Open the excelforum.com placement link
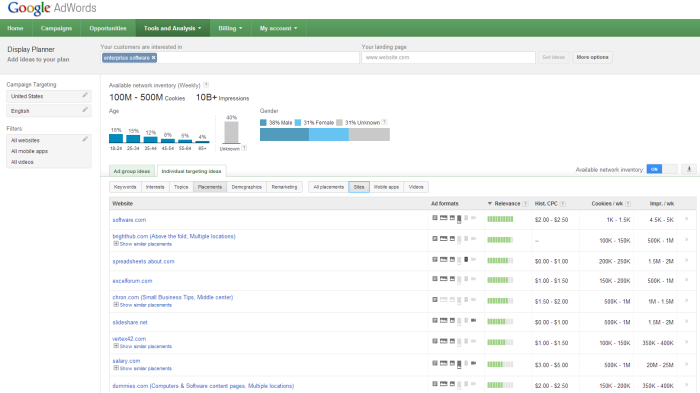The height and width of the screenshot is (393, 700). [133, 281]
